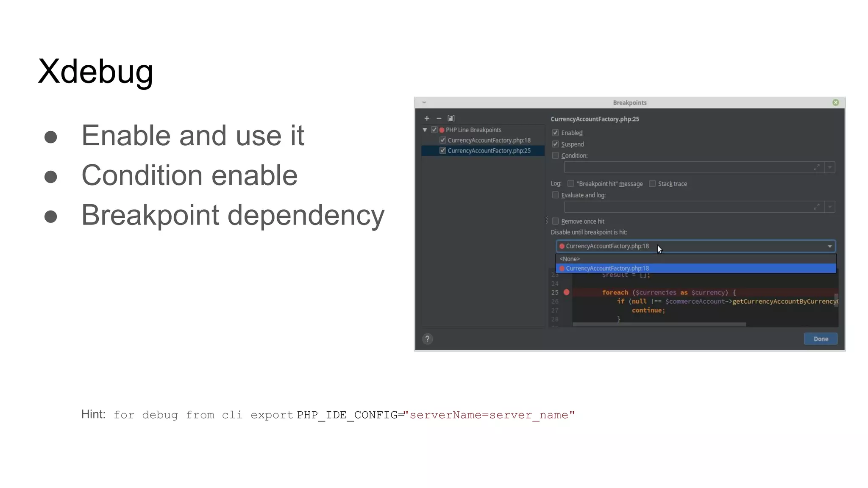Expand the Evaluate and log field icon
Viewport: 868px width, 488px height.
pos(816,207)
